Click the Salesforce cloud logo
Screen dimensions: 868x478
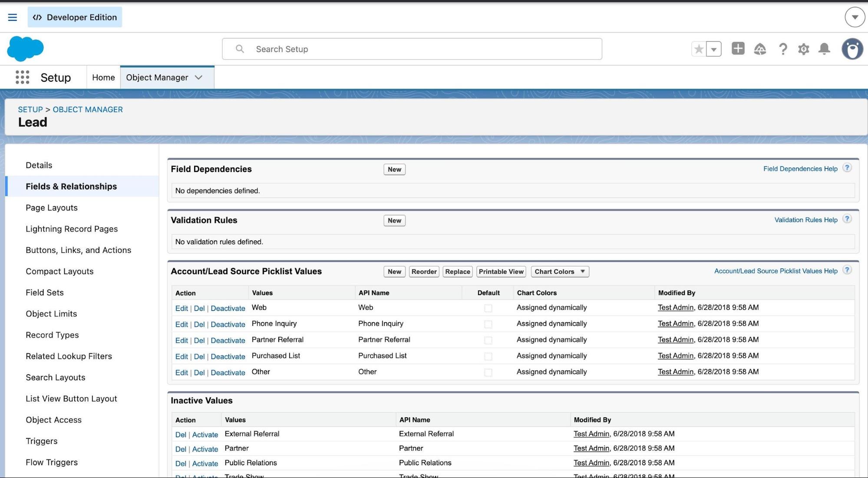tap(26, 48)
